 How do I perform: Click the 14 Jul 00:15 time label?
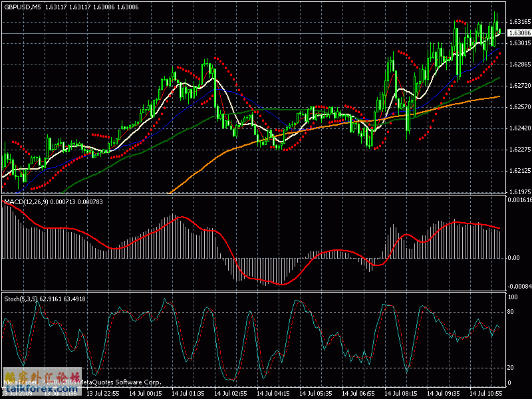coord(146,394)
